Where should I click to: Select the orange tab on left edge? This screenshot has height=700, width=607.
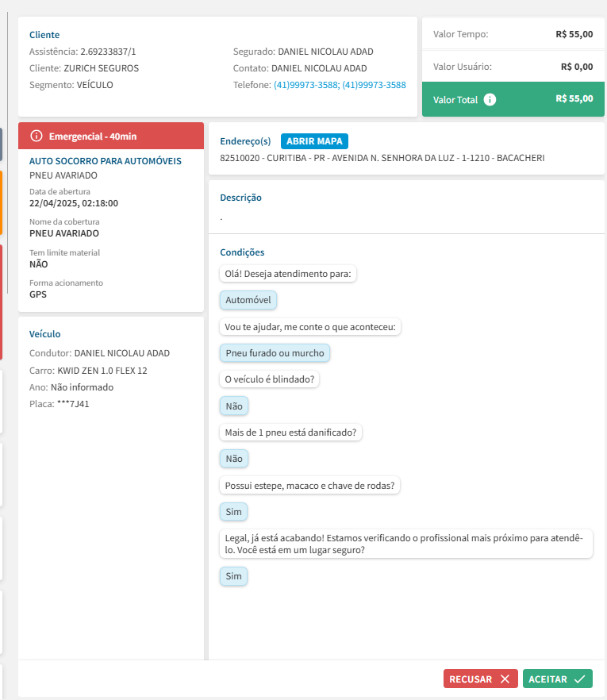1,202
